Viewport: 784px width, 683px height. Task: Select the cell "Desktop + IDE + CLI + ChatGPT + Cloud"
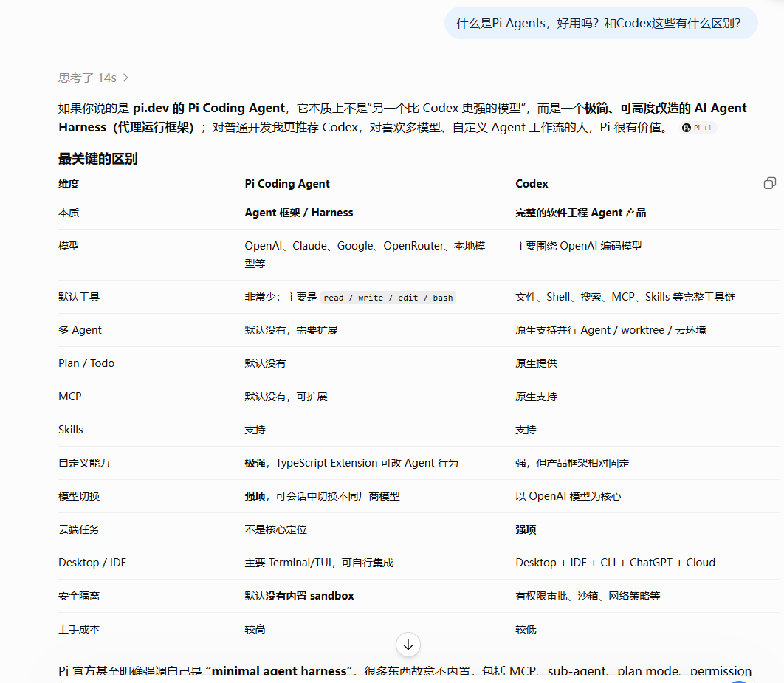[615, 563]
